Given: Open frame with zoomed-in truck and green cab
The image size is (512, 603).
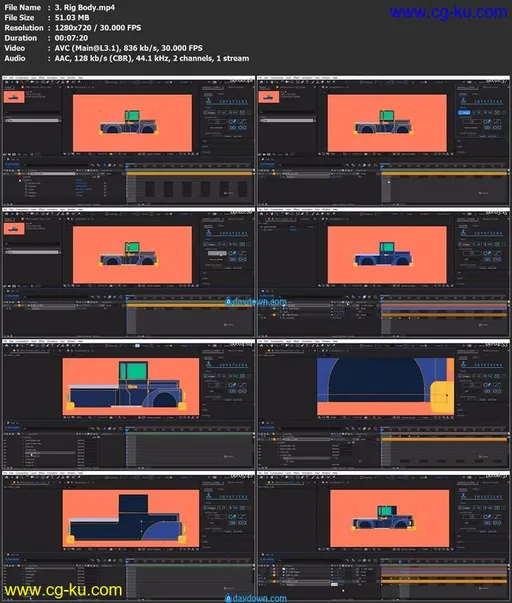Looking at the screenshot, I should coord(128,404).
